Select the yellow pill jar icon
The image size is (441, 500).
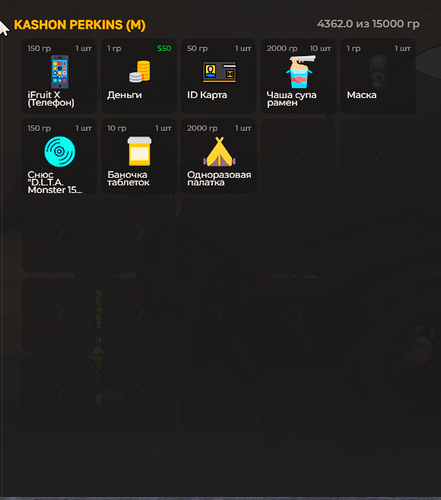point(139,151)
